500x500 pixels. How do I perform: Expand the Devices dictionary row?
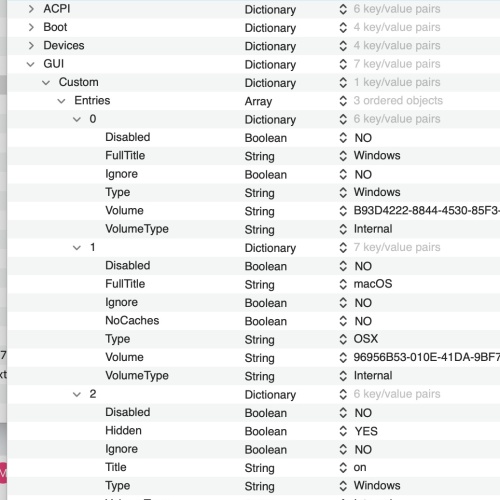pos(31,46)
